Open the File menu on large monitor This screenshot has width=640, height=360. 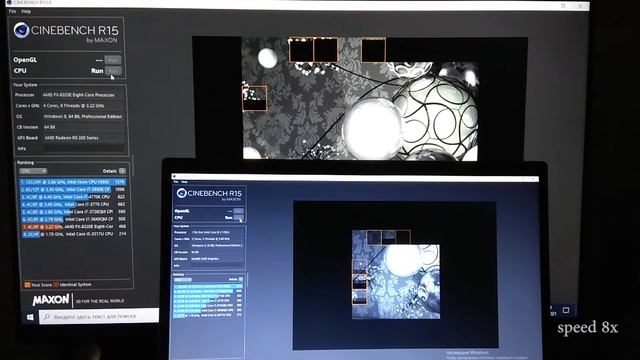[12, 11]
